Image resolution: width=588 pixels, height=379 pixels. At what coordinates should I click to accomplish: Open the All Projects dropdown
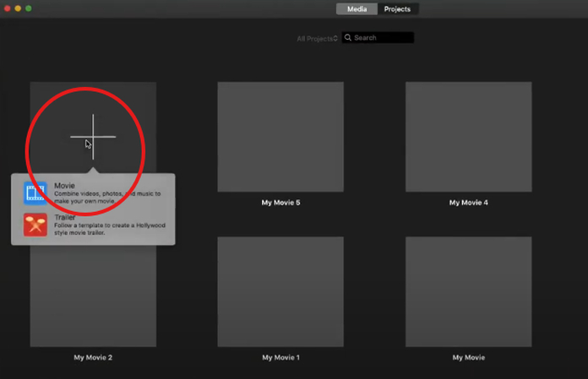point(318,39)
